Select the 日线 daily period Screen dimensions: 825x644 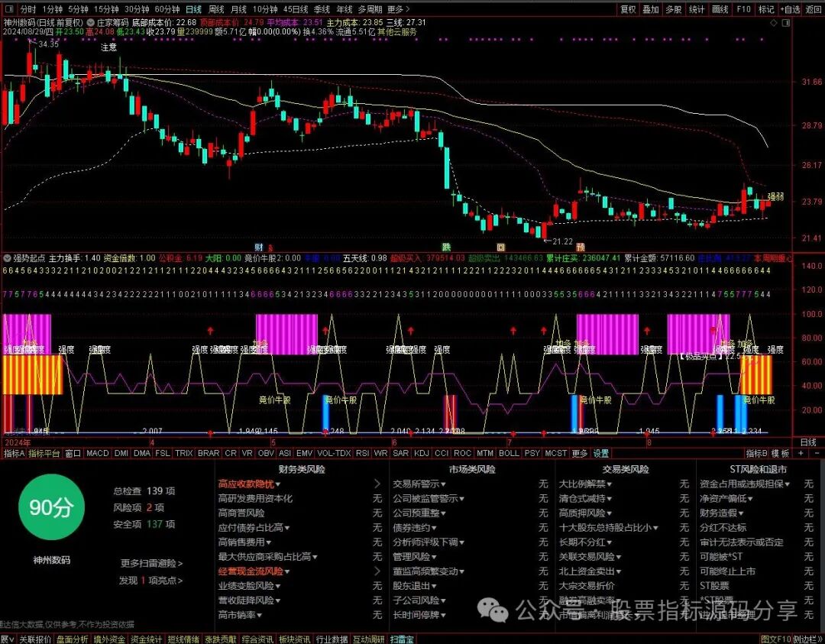pos(193,9)
